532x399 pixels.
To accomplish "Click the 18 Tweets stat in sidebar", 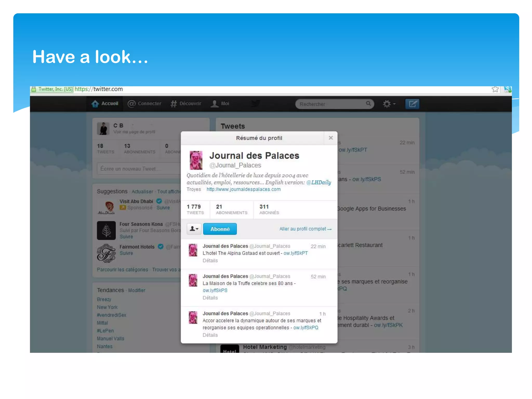I will point(105,149).
